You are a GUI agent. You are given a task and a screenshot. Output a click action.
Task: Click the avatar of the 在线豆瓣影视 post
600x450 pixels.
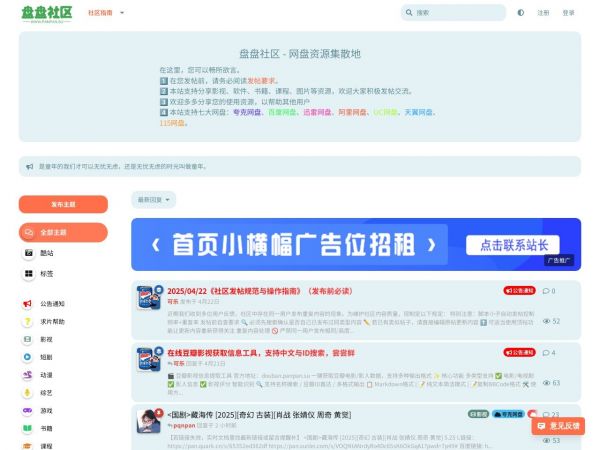pyautogui.click(x=149, y=359)
